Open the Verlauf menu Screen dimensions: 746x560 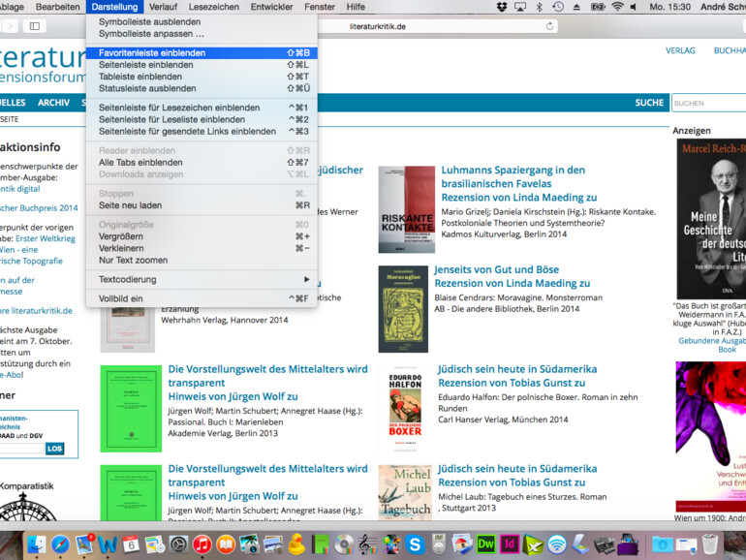163,7
